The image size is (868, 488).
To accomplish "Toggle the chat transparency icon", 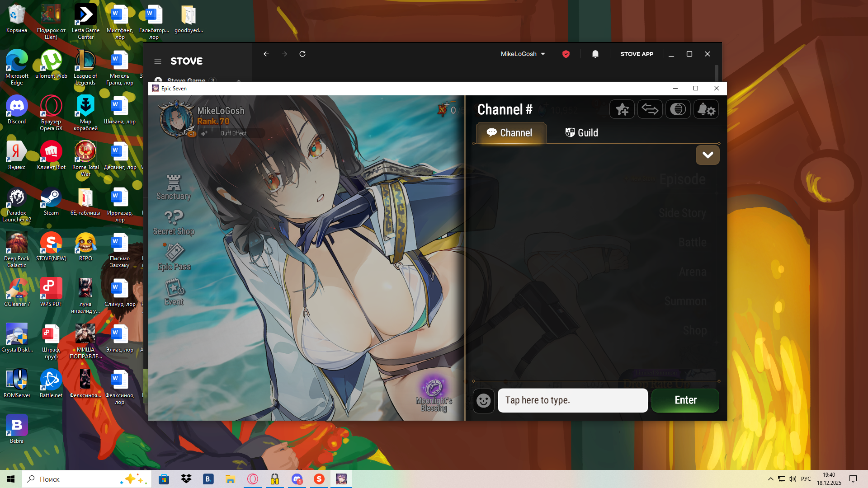I will coord(678,109).
